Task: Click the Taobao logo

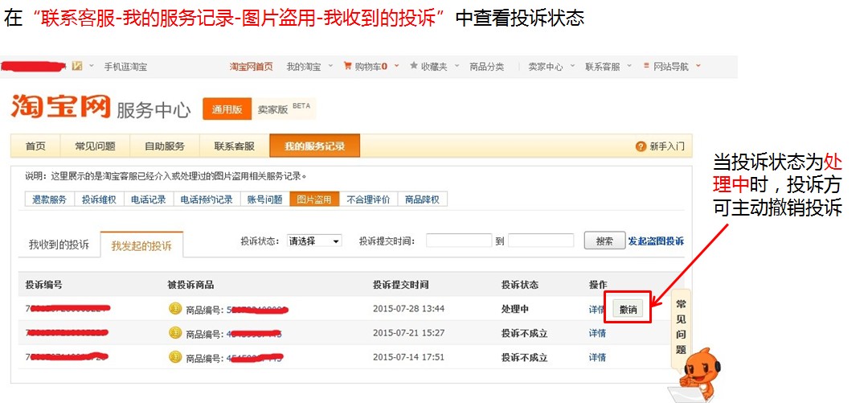Action: (61, 107)
